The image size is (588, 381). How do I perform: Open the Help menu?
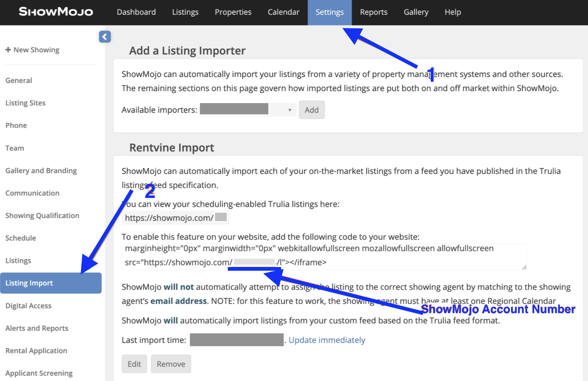click(x=453, y=12)
